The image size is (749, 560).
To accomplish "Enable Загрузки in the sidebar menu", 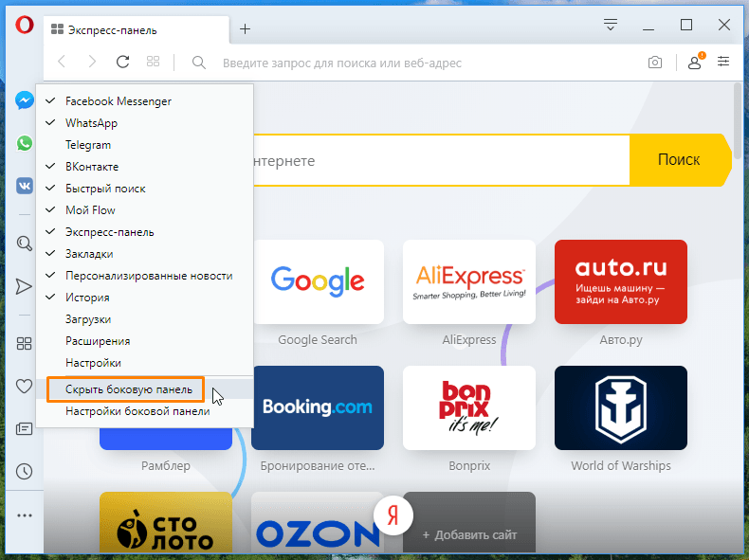I will pyautogui.click(x=144, y=319).
